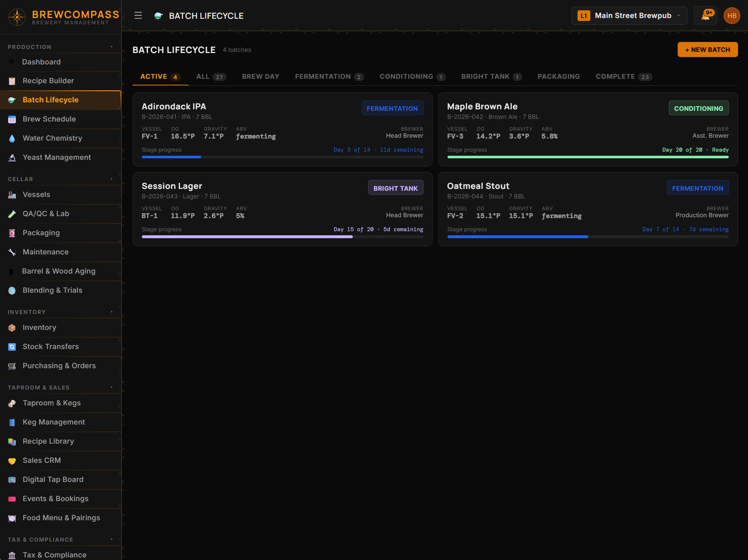The image size is (748, 560).
Task: Switch to the Brew Day tab
Action: point(260,77)
